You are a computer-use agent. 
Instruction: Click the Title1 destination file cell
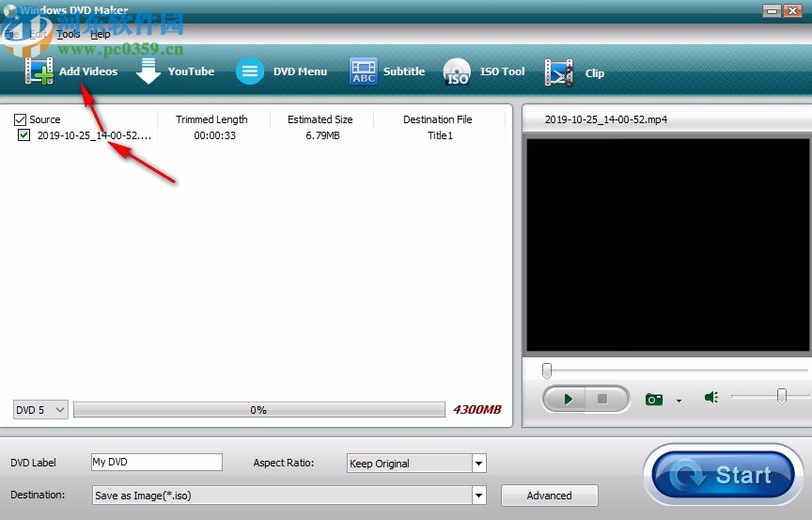pyautogui.click(x=440, y=135)
